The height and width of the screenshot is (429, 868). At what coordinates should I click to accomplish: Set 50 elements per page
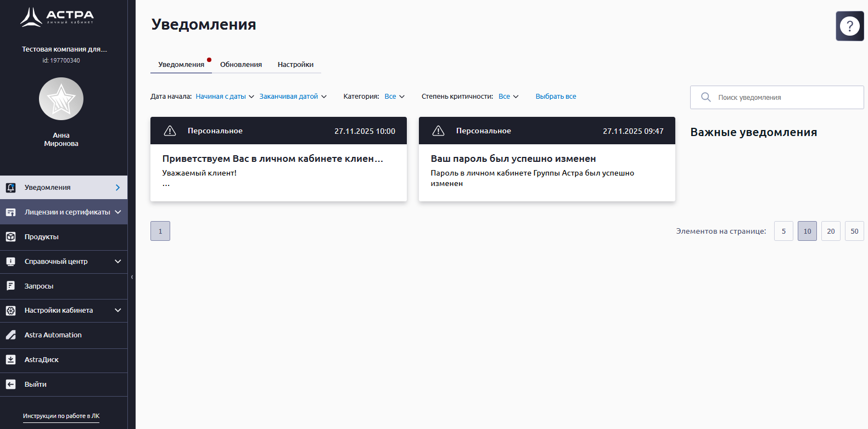tap(854, 231)
